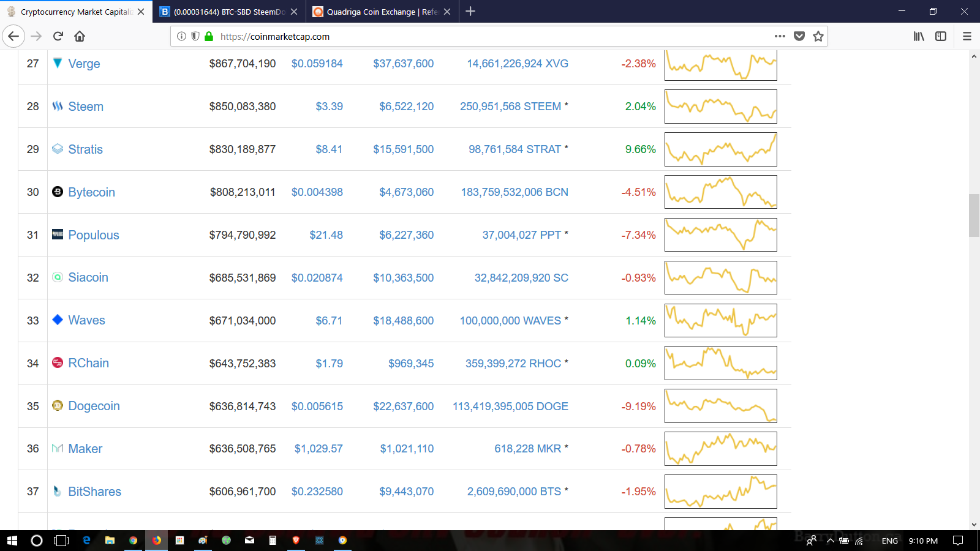Bookmark this page with the star

click(x=818, y=36)
